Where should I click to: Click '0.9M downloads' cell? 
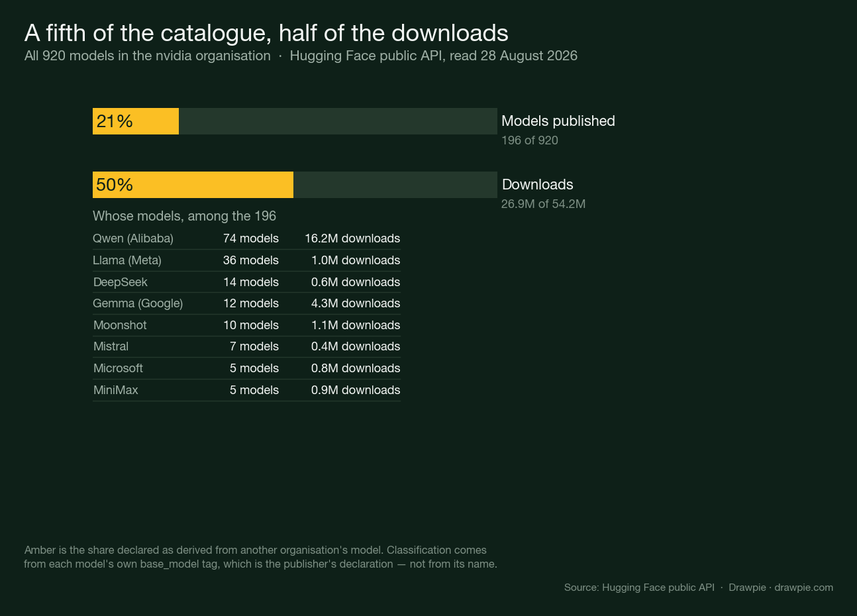click(x=356, y=390)
